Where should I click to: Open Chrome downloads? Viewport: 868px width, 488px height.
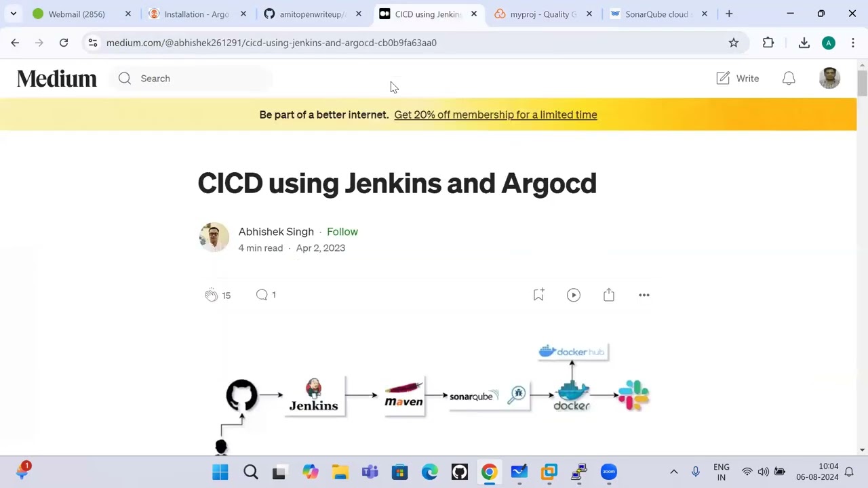(804, 43)
